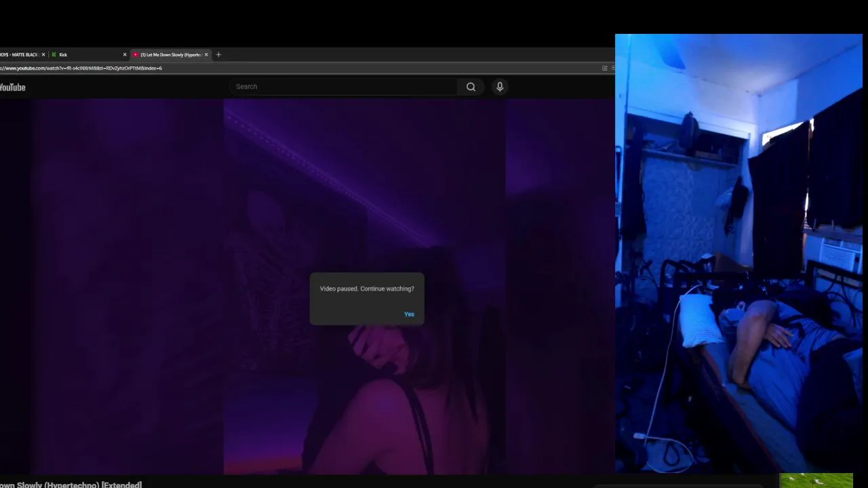Open a new browser tab with plus

(x=218, y=54)
